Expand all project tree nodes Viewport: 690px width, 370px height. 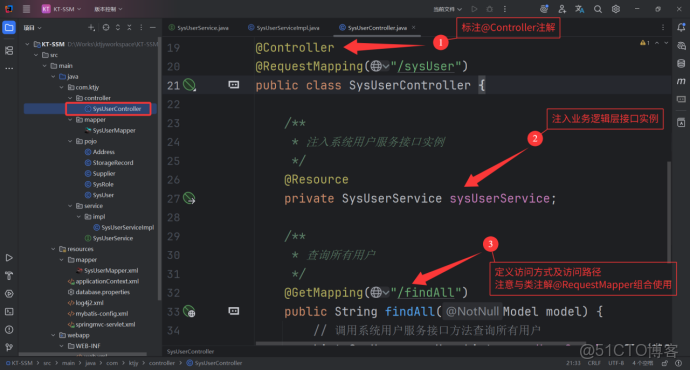coord(117,28)
